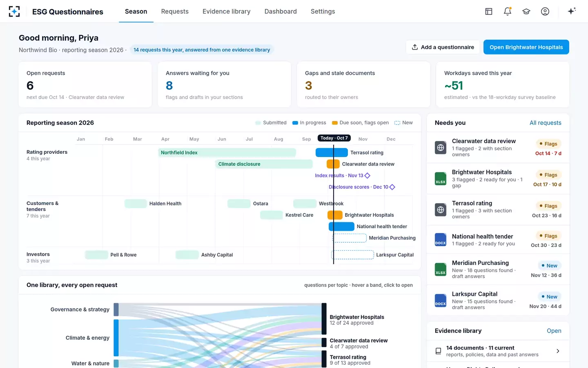The image size is (588, 368).
Task: Follow the All requests link
Action: [x=546, y=123]
